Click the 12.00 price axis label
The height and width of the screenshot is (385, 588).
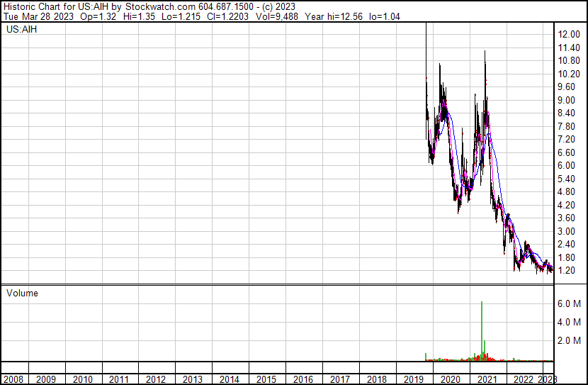click(x=570, y=35)
